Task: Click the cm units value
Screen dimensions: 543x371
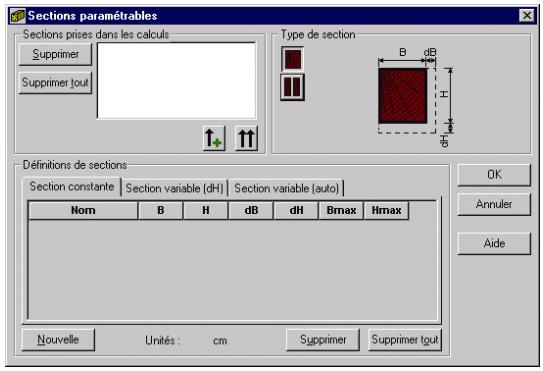Action: (220, 341)
